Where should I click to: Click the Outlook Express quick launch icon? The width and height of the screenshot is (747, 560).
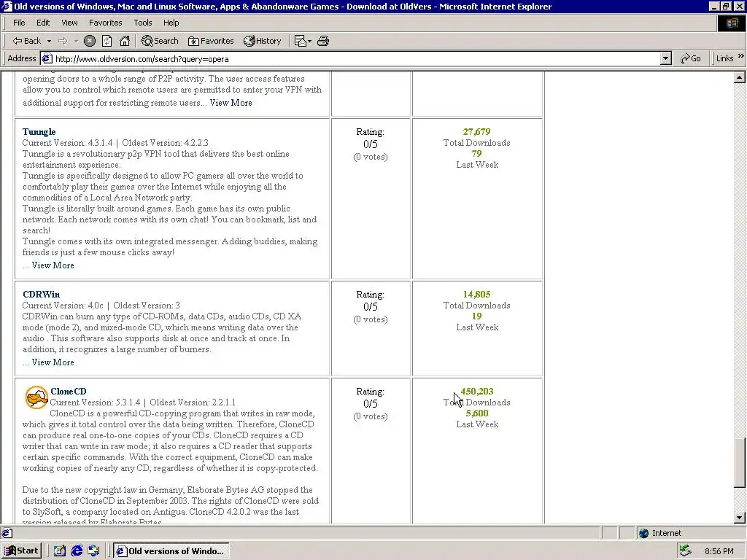pyautogui.click(x=93, y=551)
